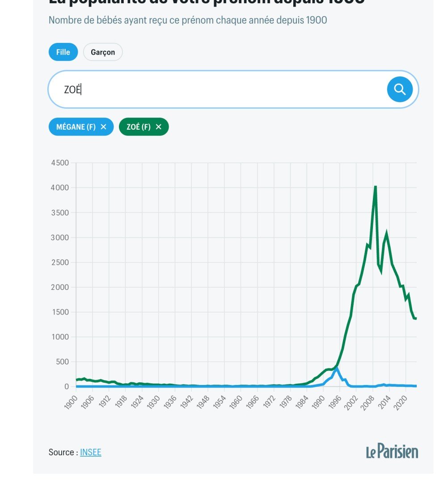This screenshot has height=483, width=448.
Task: Remove the ZOÉ (F) tag with its X
Action: coord(159,127)
